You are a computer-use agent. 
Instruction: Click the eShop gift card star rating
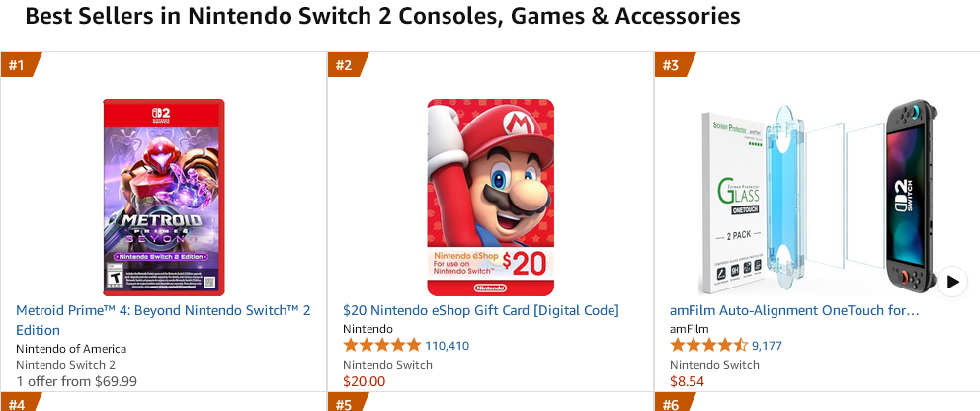pos(381,346)
